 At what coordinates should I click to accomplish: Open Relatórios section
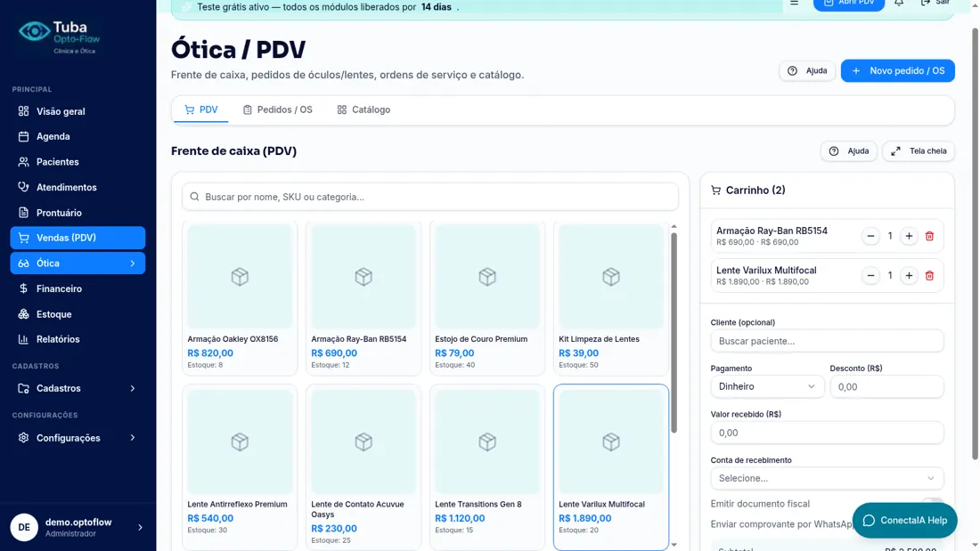78,339
